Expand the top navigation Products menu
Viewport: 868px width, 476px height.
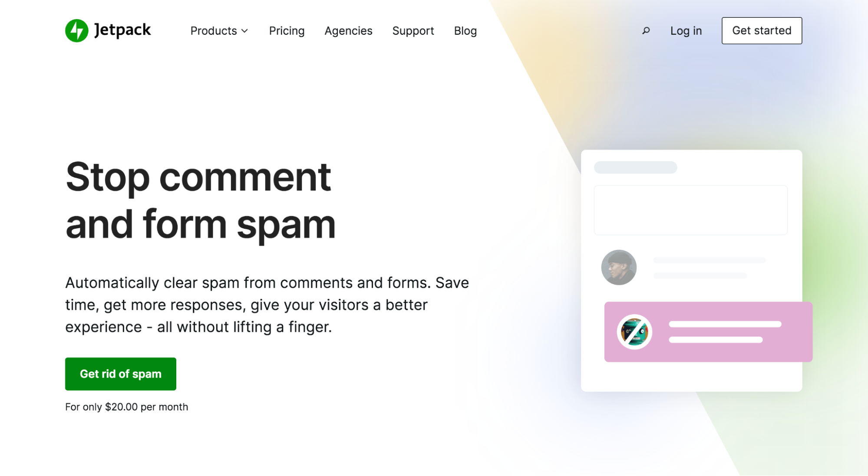tap(220, 30)
